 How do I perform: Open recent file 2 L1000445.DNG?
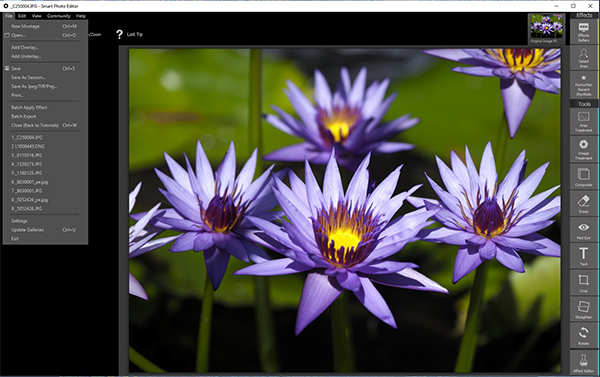(45, 147)
